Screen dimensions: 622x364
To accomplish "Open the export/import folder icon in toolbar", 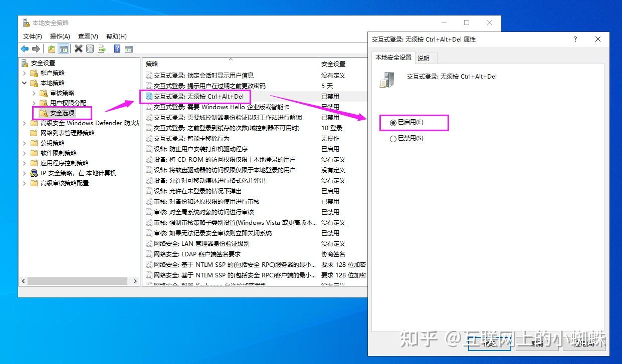I will tap(51, 48).
